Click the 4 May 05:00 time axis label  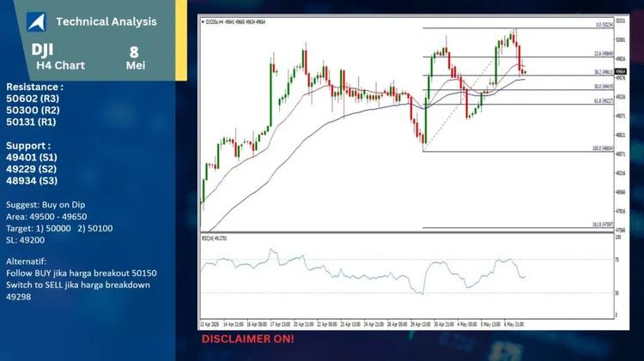point(467,324)
